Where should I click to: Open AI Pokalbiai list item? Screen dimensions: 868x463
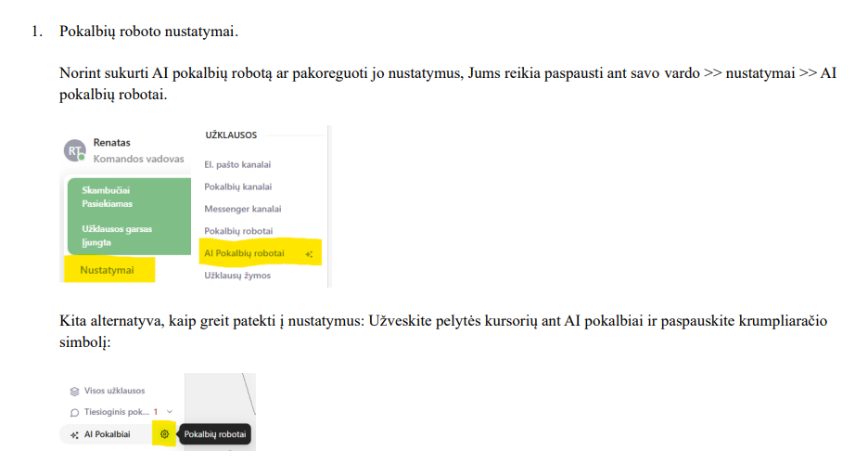(107, 434)
